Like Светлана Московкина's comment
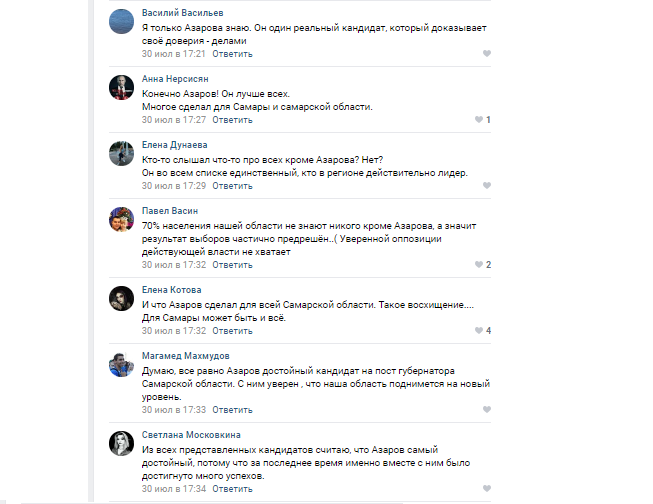Viewport: 653px width, 504px height. point(487,489)
